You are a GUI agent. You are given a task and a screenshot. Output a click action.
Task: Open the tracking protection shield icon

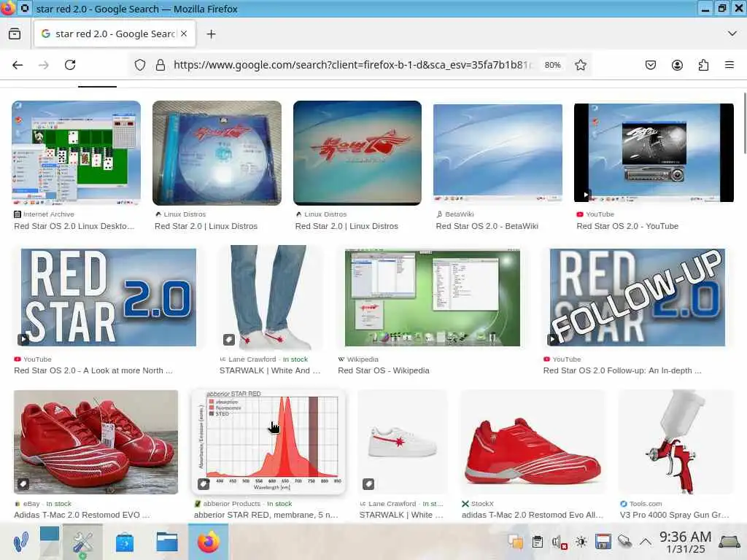click(x=139, y=65)
